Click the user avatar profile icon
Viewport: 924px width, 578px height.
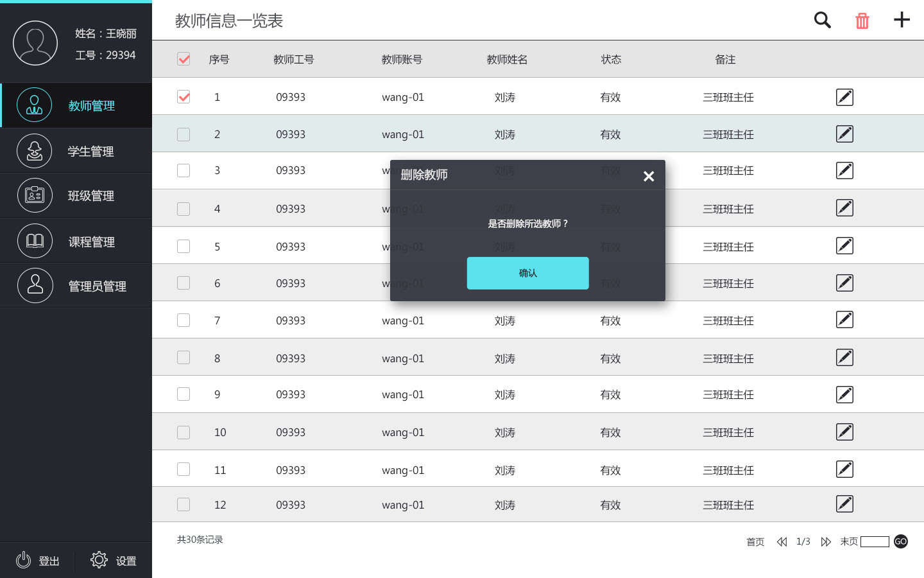coord(35,43)
